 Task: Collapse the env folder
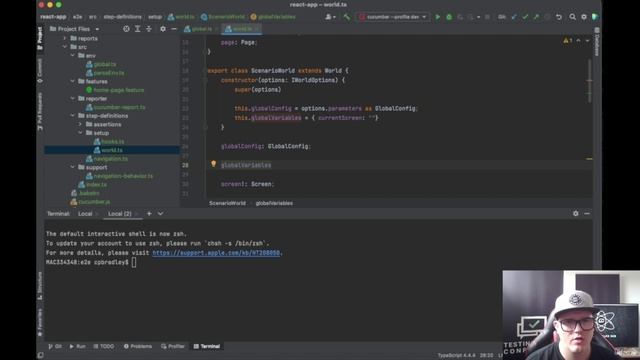(73, 56)
